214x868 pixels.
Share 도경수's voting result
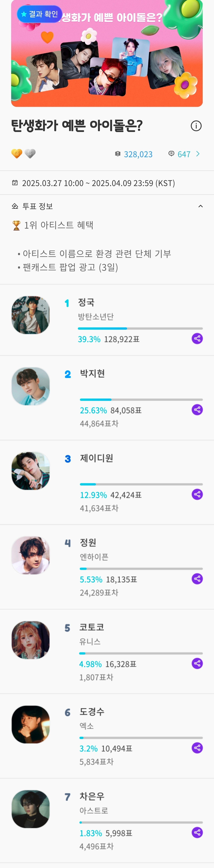197,748
